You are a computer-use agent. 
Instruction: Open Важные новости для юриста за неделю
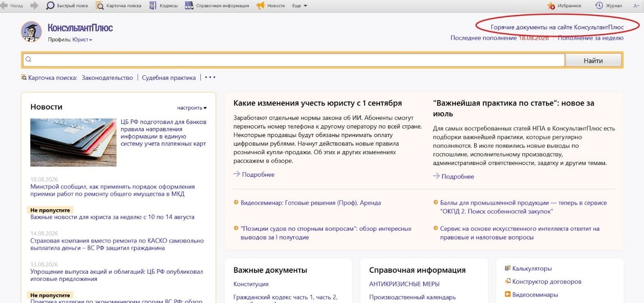click(112, 217)
